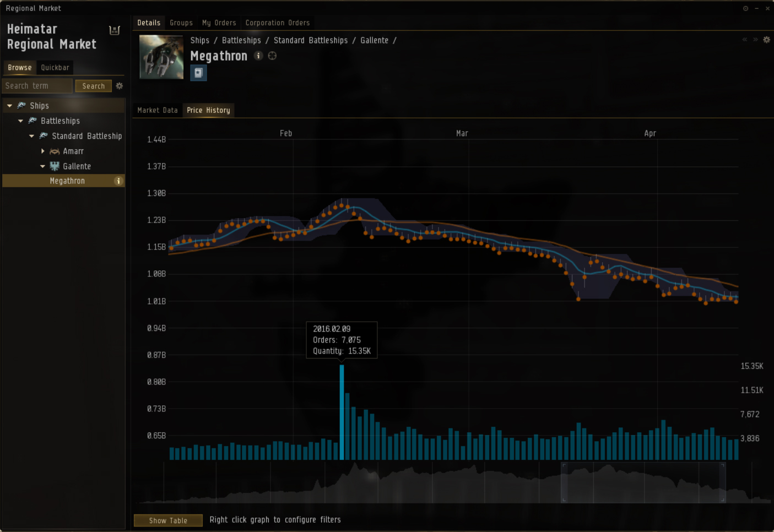Click the Amarr faction icon
The image size is (774, 532).
pos(55,151)
